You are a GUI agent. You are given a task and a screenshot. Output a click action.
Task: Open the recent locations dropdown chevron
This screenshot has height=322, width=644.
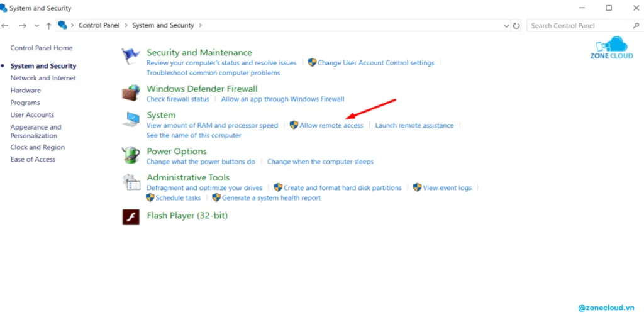pyautogui.click(x=36, y=26)
